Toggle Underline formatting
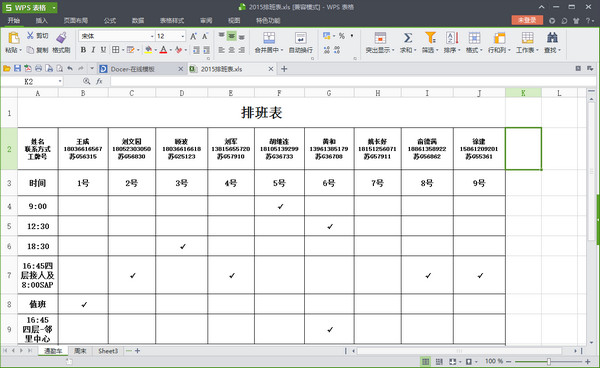The width and height of the screenshot is (600, 368). pyautogui.click(x=103, y=50)
